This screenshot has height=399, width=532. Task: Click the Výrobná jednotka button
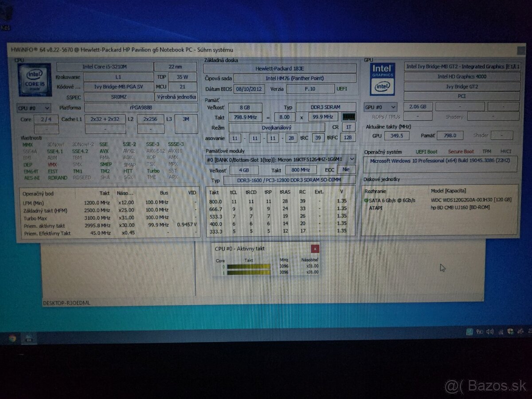pyautogui.click(x=176, y=97)
